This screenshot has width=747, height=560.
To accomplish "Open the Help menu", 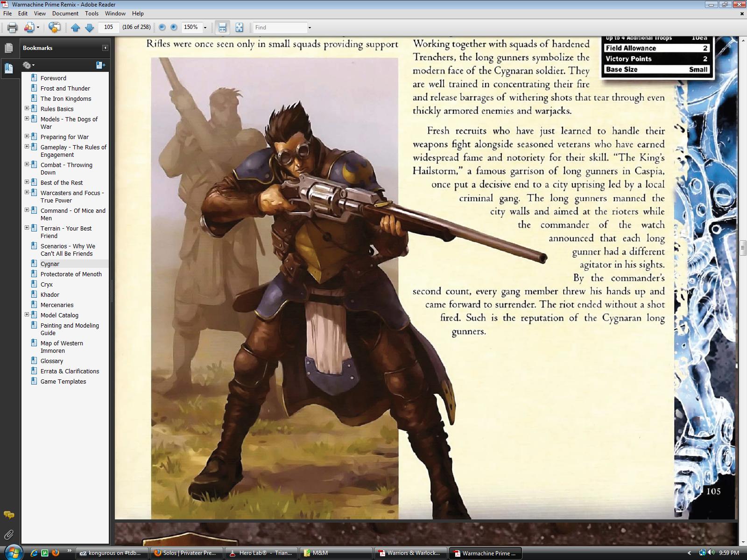I will tap(138, 14).
